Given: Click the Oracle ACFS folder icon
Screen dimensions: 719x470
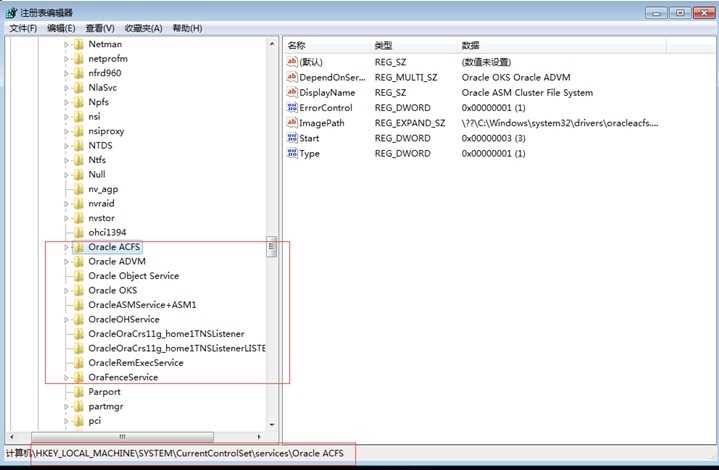Looking at the screenshot, I should click(79, 247).
